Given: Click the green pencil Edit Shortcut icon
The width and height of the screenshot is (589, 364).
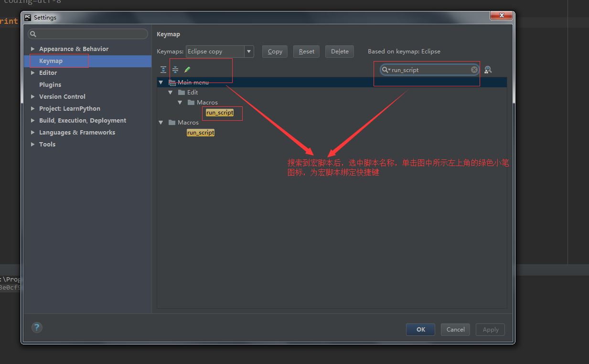Looking at the screenshot, I should pos(187,70).
